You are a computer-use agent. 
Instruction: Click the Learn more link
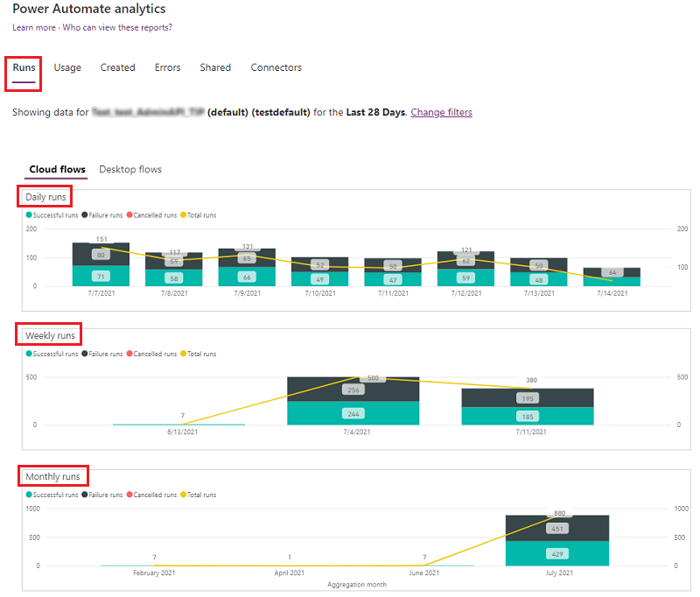(x=33, y=27)
